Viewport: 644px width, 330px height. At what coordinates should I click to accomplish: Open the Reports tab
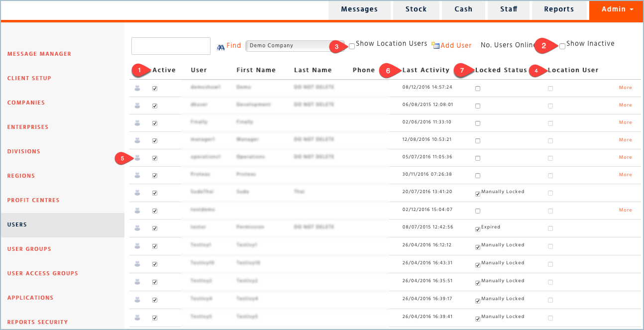(559, 10)
